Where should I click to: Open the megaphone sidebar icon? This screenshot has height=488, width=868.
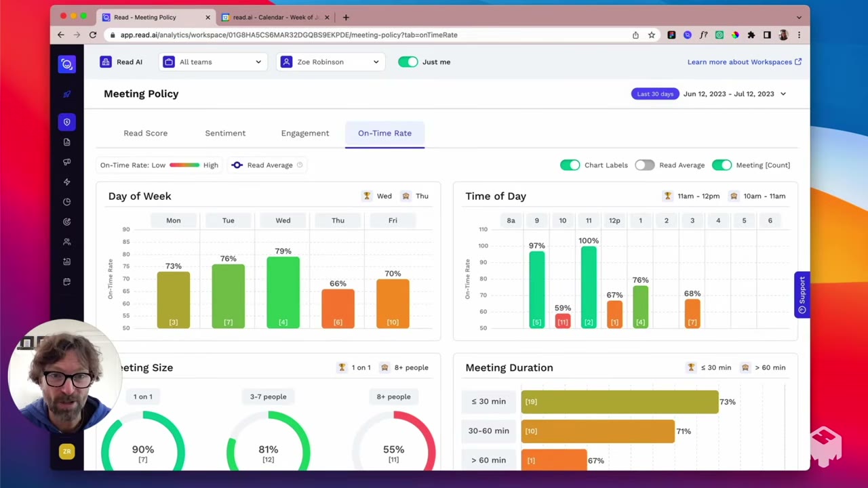tap(66, 162)
